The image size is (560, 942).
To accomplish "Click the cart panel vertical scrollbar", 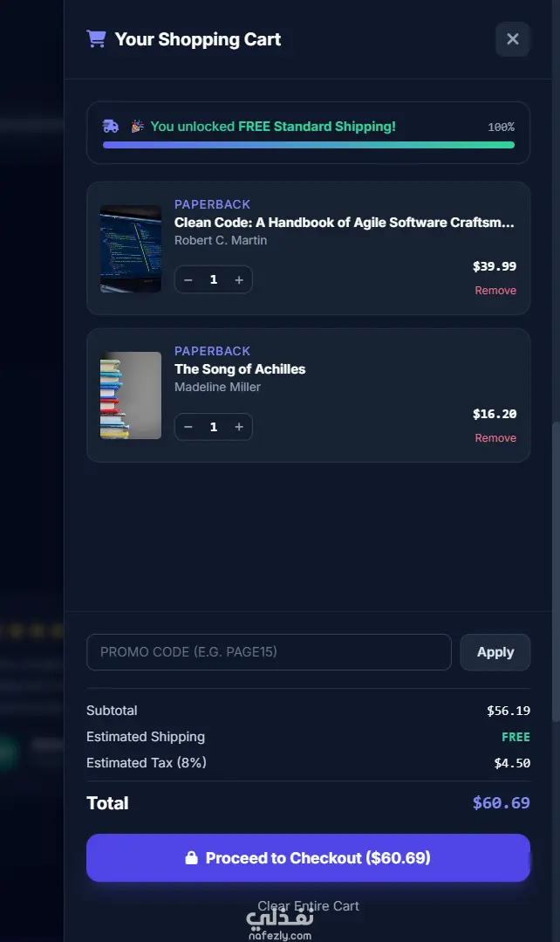I will coord(556,571).
